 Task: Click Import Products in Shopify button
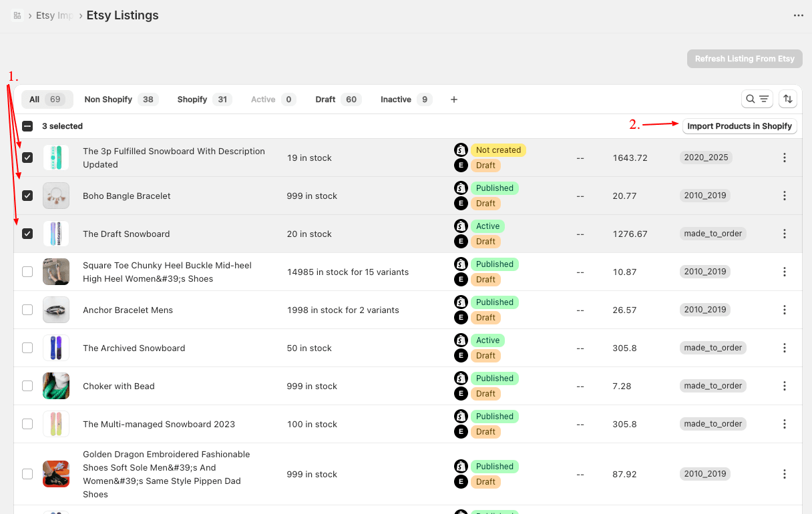739,126
